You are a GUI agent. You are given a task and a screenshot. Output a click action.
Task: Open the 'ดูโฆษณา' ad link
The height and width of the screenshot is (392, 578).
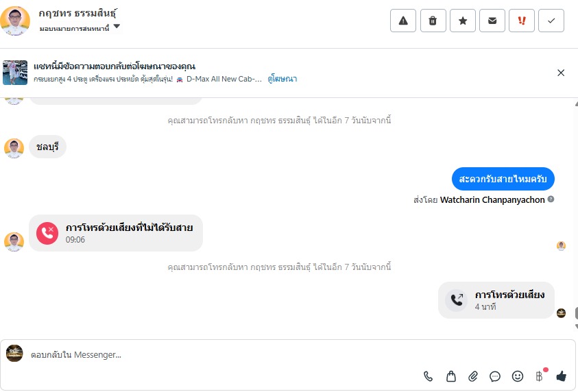[282, 79]
